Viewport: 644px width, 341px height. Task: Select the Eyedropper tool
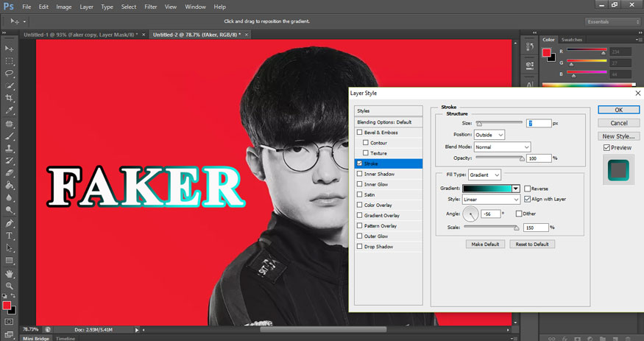click(9, 110)
